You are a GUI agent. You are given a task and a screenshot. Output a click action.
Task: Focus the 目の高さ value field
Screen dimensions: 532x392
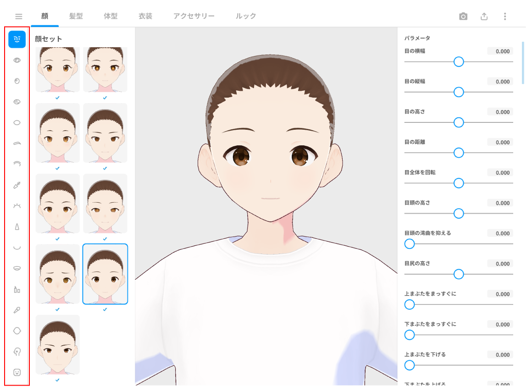click(x=500, y=112)
